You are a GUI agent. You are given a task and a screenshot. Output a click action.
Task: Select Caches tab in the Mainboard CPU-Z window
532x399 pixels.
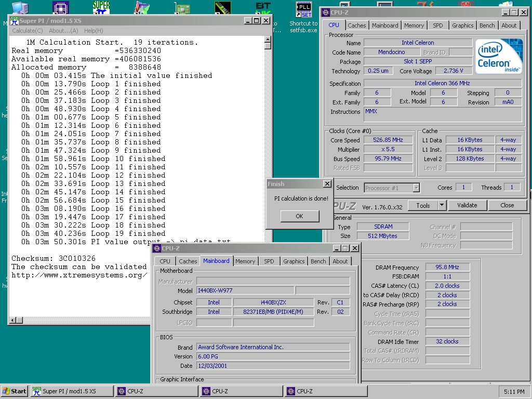188,261
